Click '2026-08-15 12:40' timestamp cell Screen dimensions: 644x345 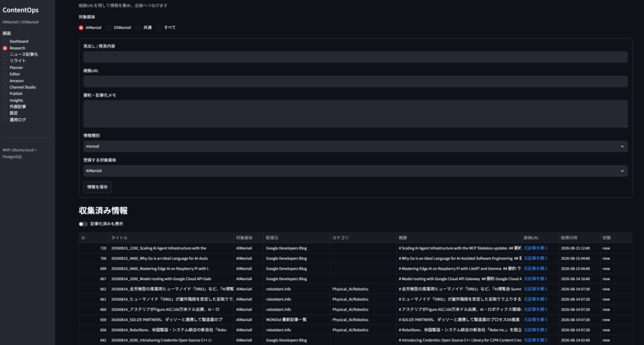pyautogui.click(x=579, y=248)
